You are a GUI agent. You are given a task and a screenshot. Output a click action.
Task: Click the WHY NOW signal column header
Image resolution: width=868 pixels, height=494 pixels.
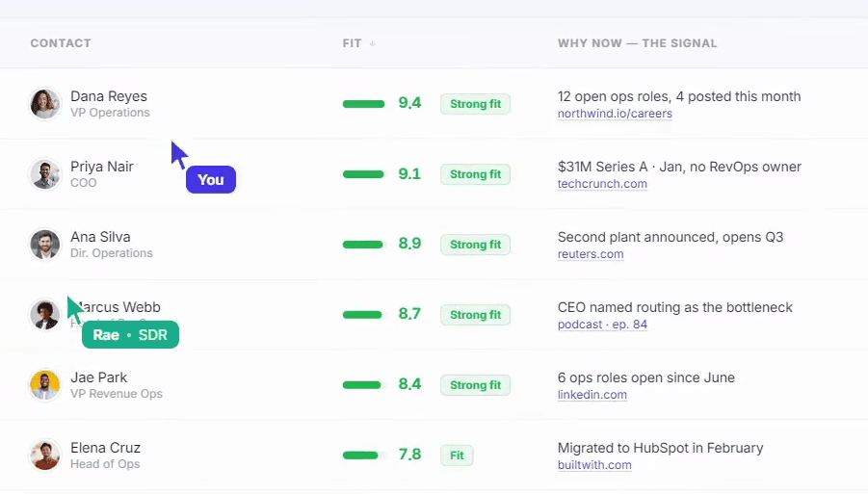click(637, 43)
